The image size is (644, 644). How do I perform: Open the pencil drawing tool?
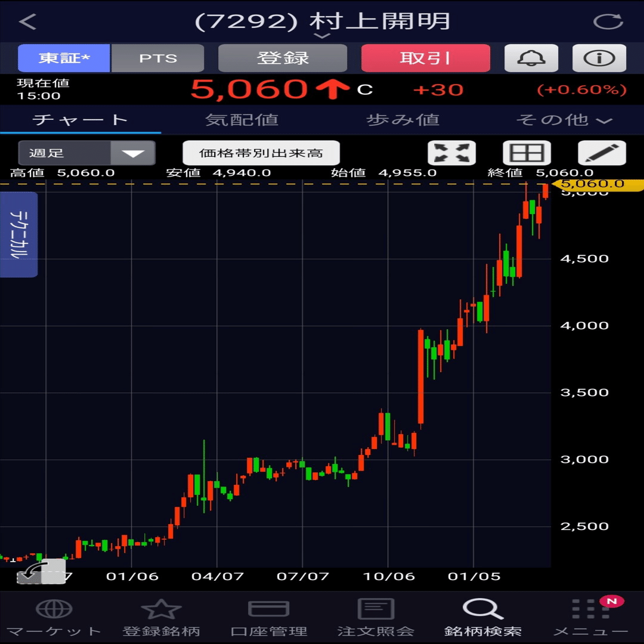[x=602, y=153]
